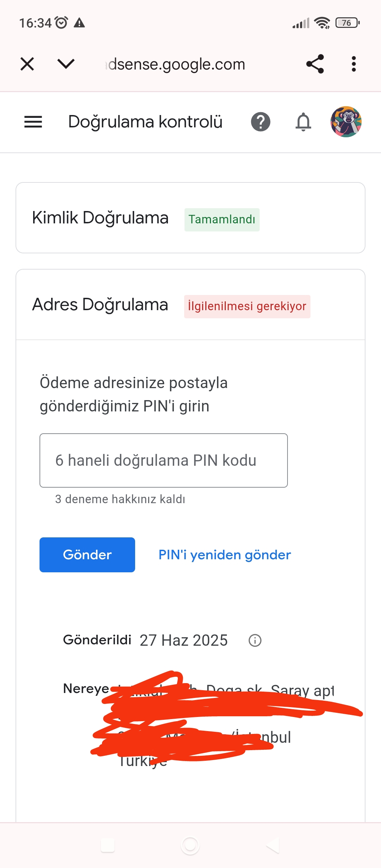The width and height of the screenshot is (381, 868).
Task: Click PIN'i yeniden gönder link
Action: point(225,555)
